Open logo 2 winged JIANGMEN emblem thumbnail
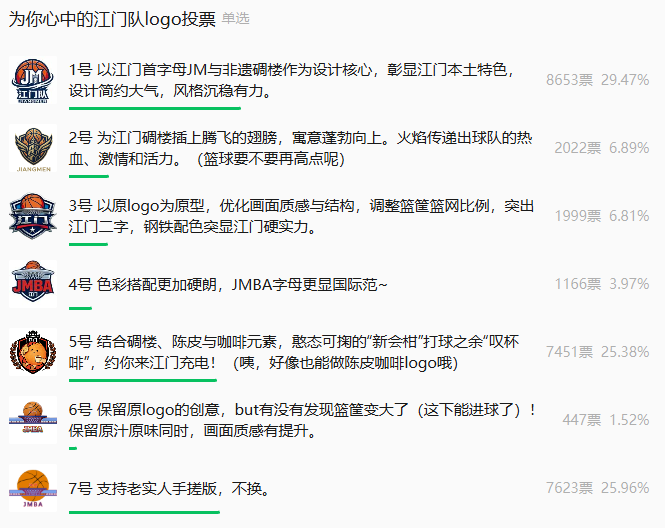This screenshot has height=528, width=665. click(33, 148)
